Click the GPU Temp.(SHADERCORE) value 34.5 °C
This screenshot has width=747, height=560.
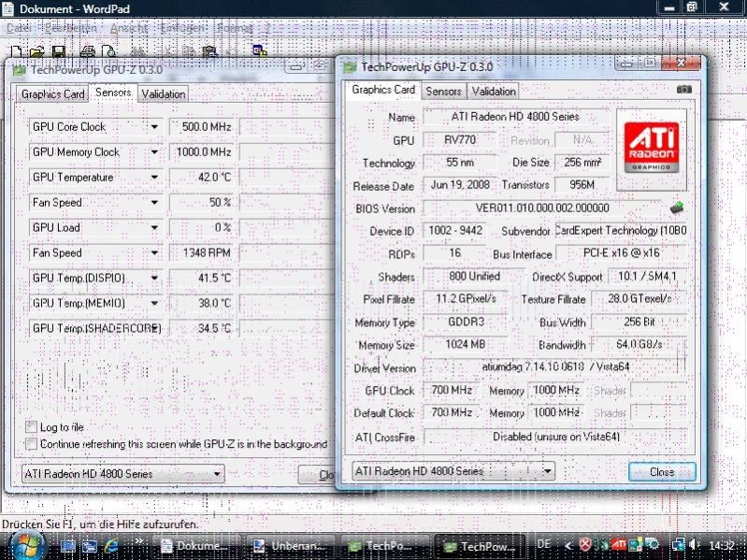202,328
